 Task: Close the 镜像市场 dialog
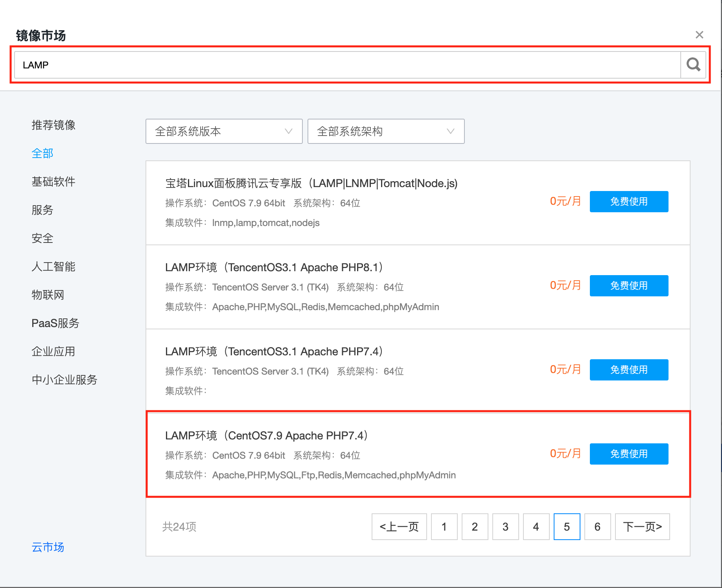pyautogui.click(x=699, y=35)
